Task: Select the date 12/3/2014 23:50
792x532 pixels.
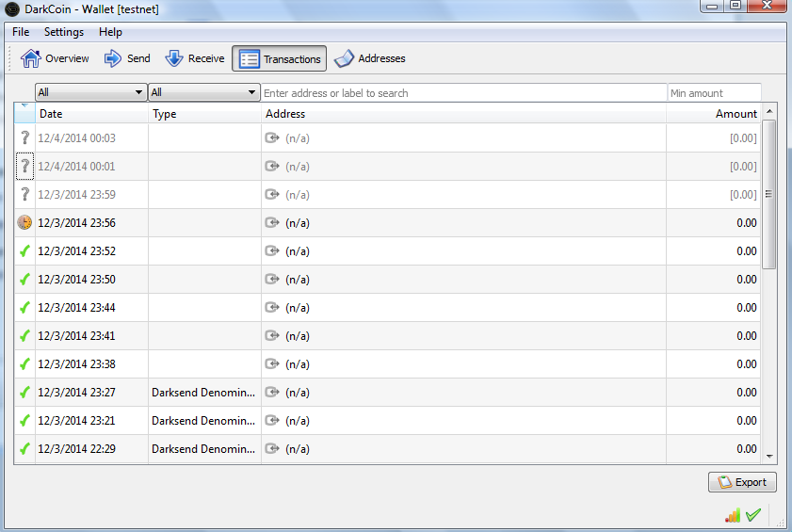Action: pos(77,280)
